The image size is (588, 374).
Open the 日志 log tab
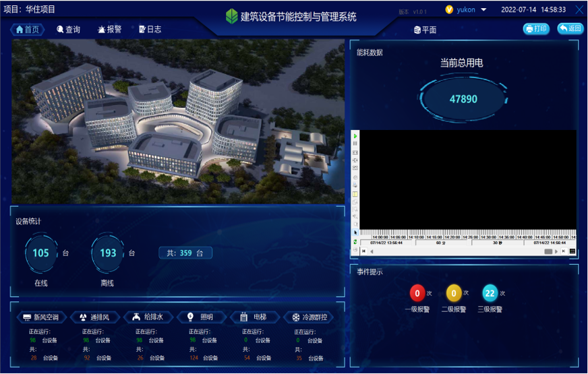pos(150,29)
